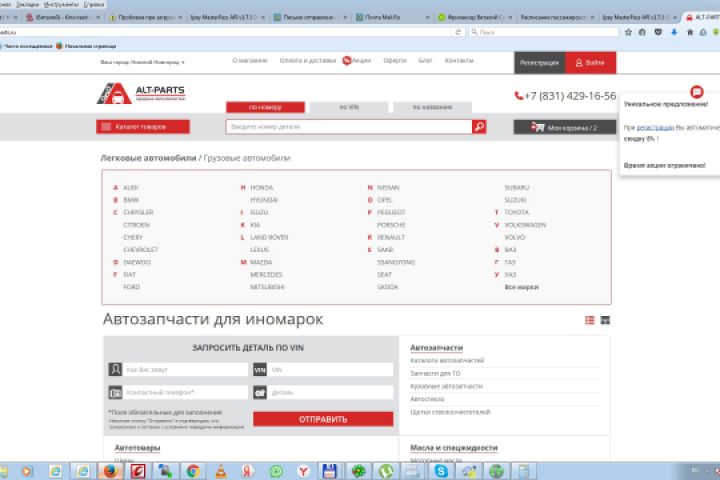
Task: Click the 'Грузовые автомобили' category link
Action: click(x=247, y=158)
